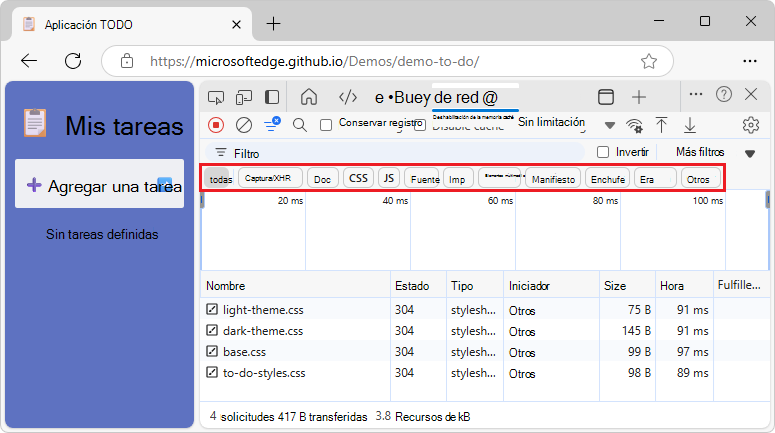Image resolution: width=775 pixels, height=433 pixels.
Task: Select to-do-styles.css request row
Action: 485,372
